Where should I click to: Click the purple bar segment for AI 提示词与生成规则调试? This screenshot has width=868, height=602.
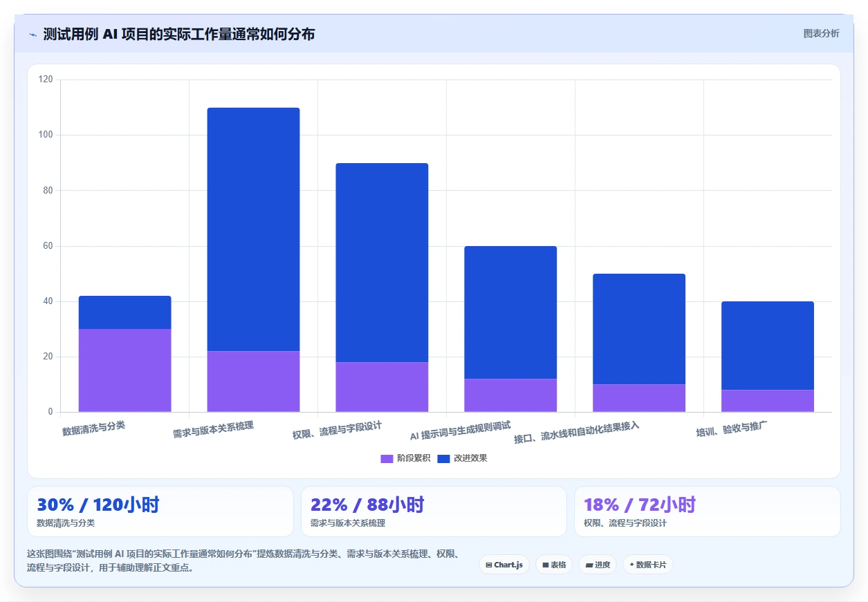[510, 395]
